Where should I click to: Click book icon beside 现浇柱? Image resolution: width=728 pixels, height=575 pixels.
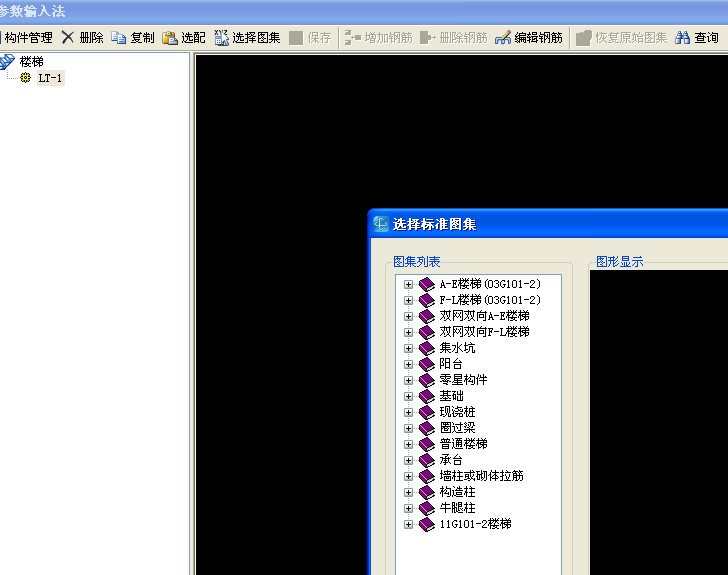click(x=426, y=412)
